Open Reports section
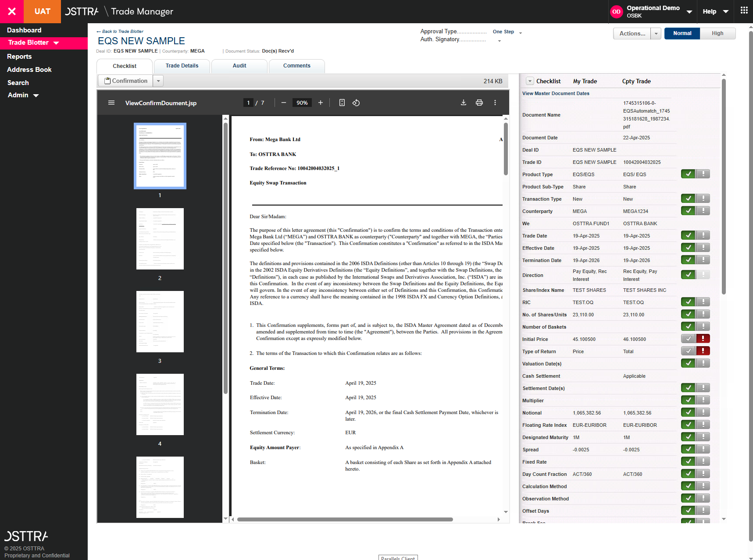The height and width of the screenshot is (560, 753). tap(19, 57)
